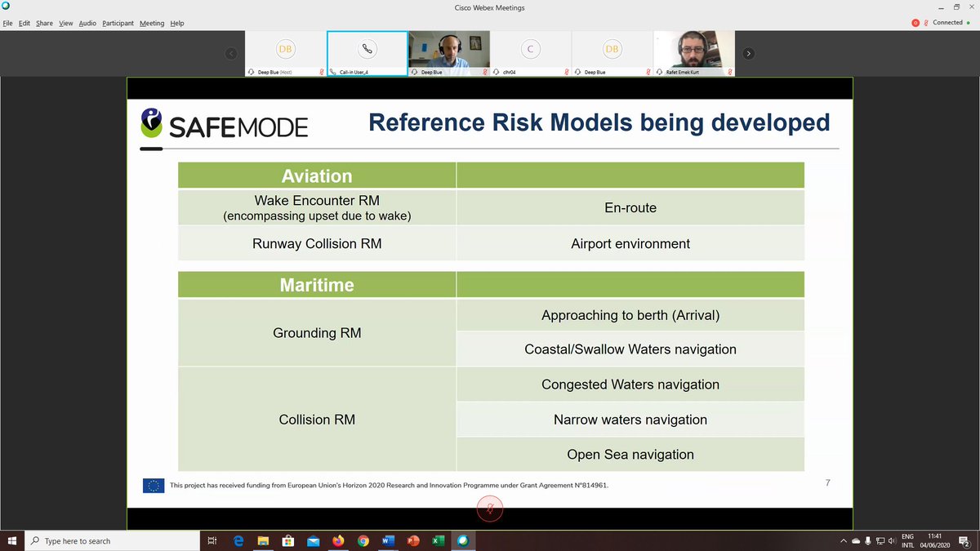Screen dimensions: 980x551
Task: Click the microphone tray icon
Action: 868,540
